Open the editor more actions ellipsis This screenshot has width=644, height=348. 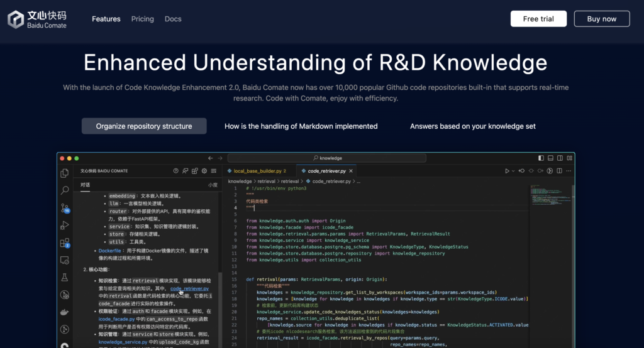(x=569, y=171)
